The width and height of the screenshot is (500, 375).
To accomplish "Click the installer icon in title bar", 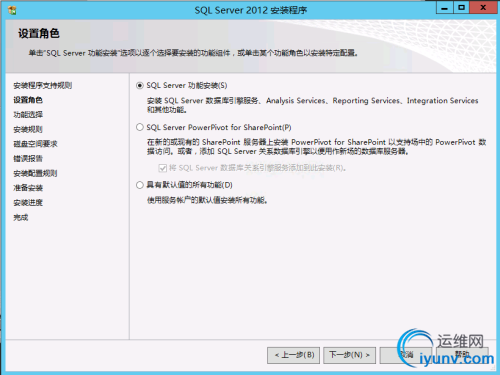I will coord(12,10).
